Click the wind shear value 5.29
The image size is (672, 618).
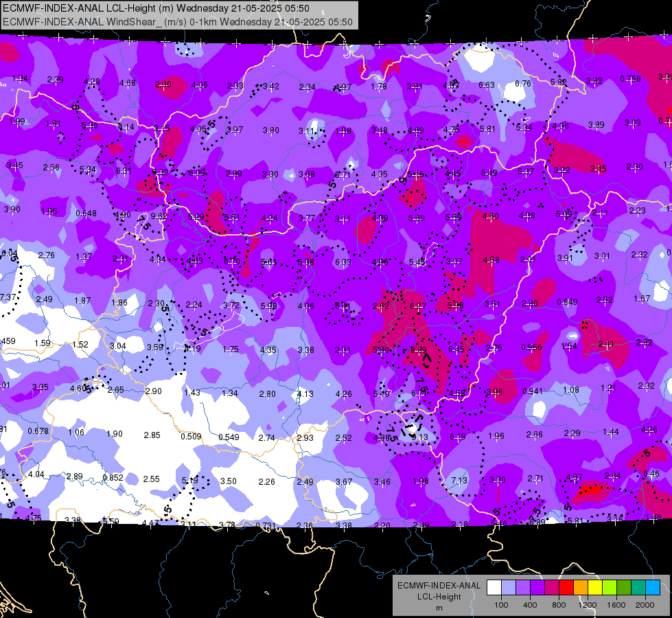tap(196, 216)
